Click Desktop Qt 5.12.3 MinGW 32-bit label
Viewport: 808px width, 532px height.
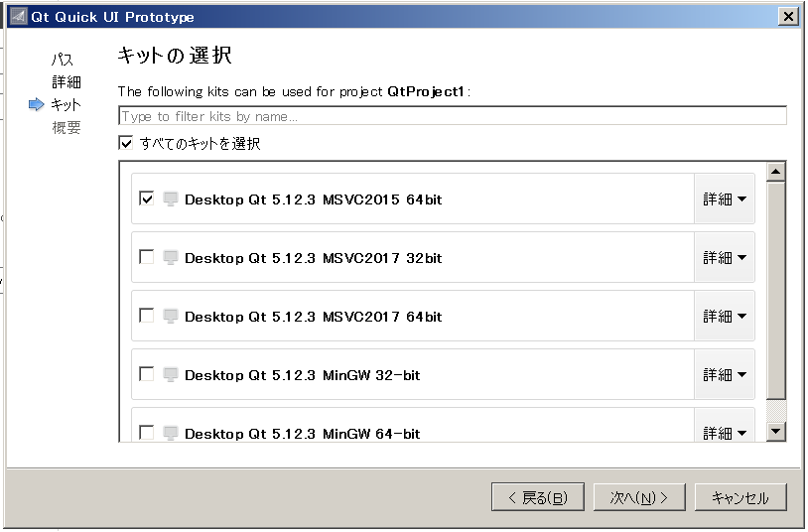coord(303,375)
